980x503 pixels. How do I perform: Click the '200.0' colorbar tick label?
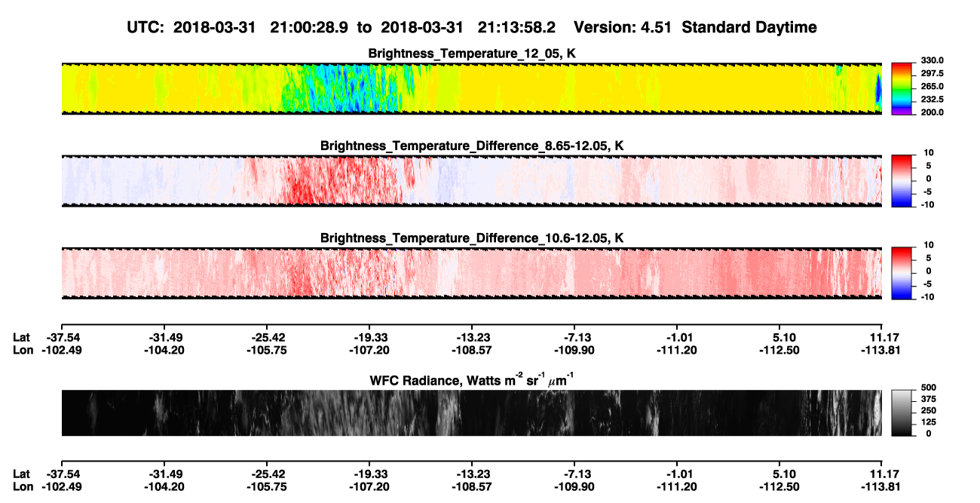tap(932, 112)
